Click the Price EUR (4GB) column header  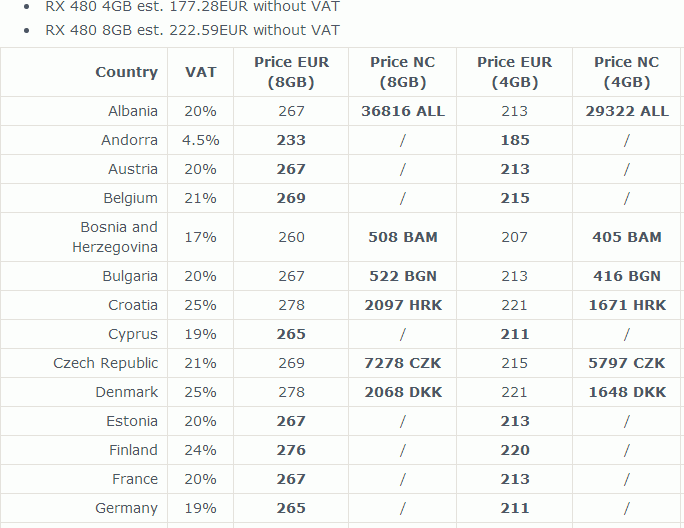[515, 72]
